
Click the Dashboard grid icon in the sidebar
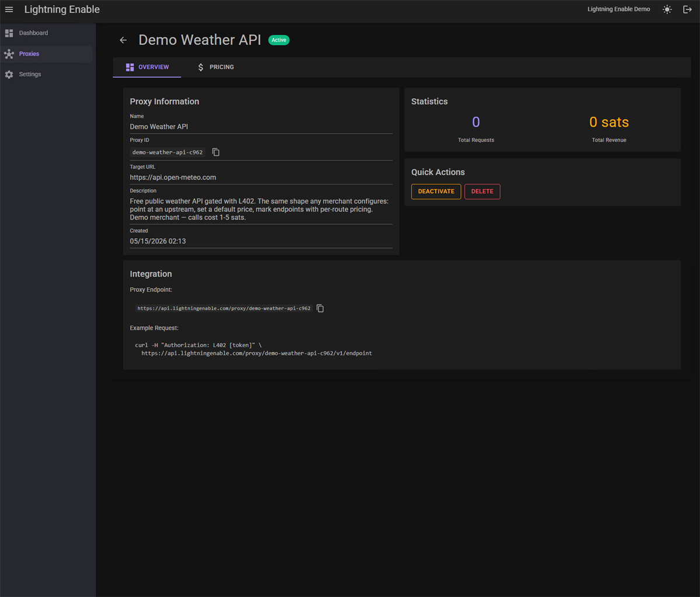[x=9, y=33]
